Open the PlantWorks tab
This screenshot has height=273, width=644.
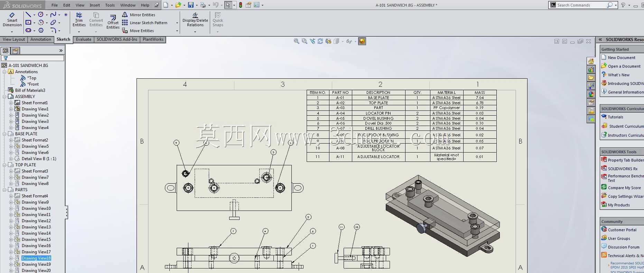(153, 39)
